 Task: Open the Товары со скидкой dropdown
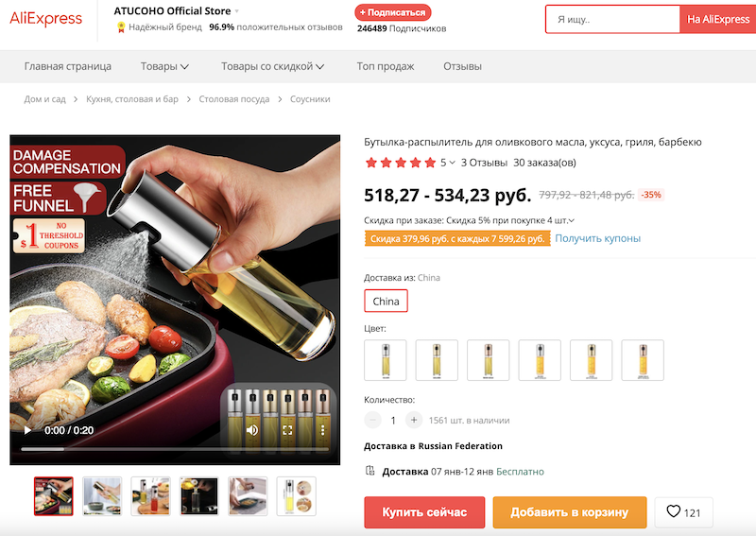click(x=273, y=66)
